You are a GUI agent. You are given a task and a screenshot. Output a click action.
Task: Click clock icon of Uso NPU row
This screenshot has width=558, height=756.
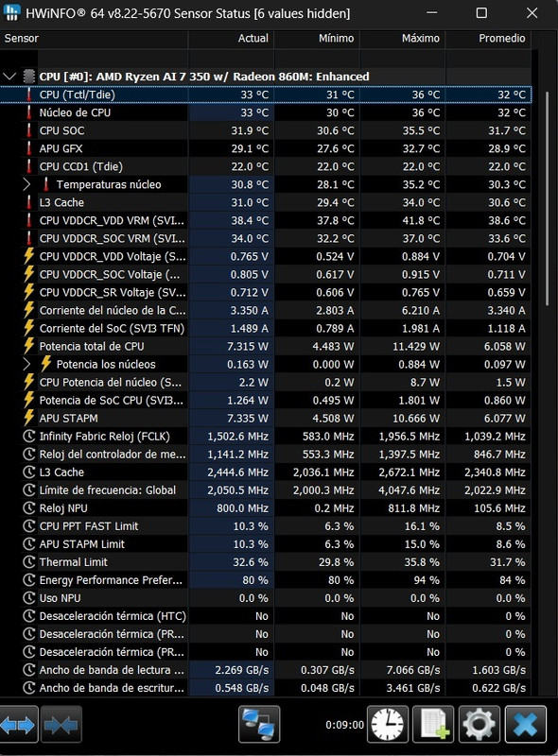[x=29, y=598]
